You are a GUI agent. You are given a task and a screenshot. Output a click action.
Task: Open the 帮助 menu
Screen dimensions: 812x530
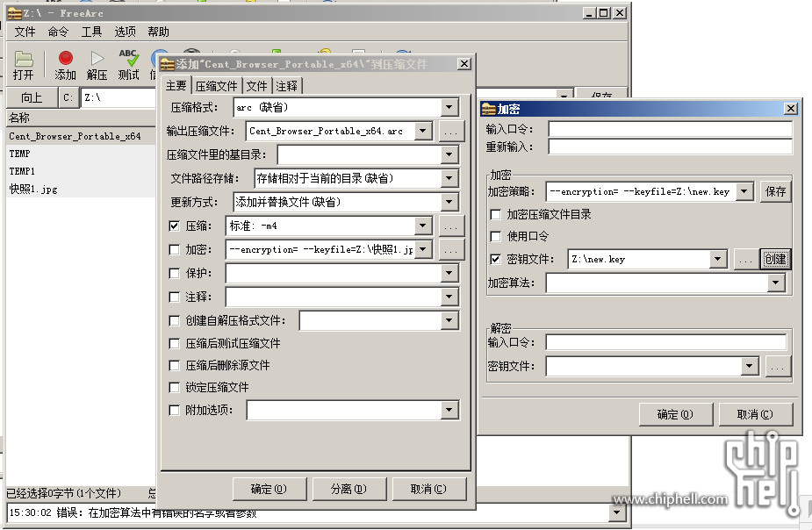click(x=158, y=32)
